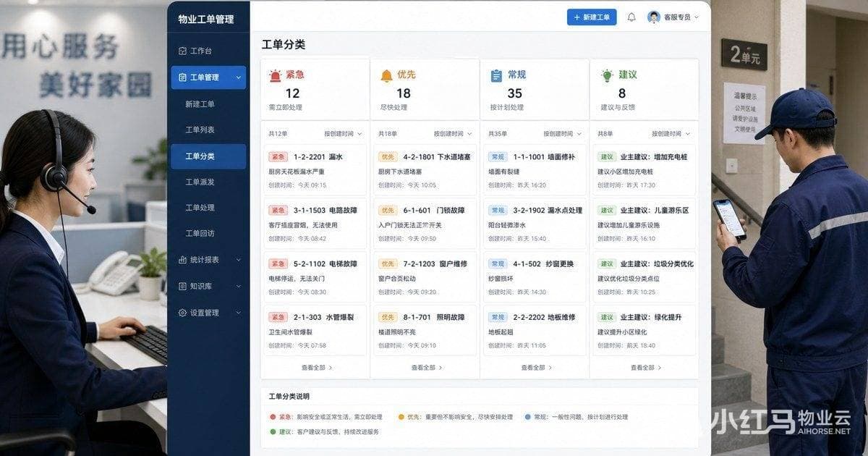The width and height of the screenshot is (868, 456).
Task: Click the green 建议 legend dot
Action: pos(272,432)
